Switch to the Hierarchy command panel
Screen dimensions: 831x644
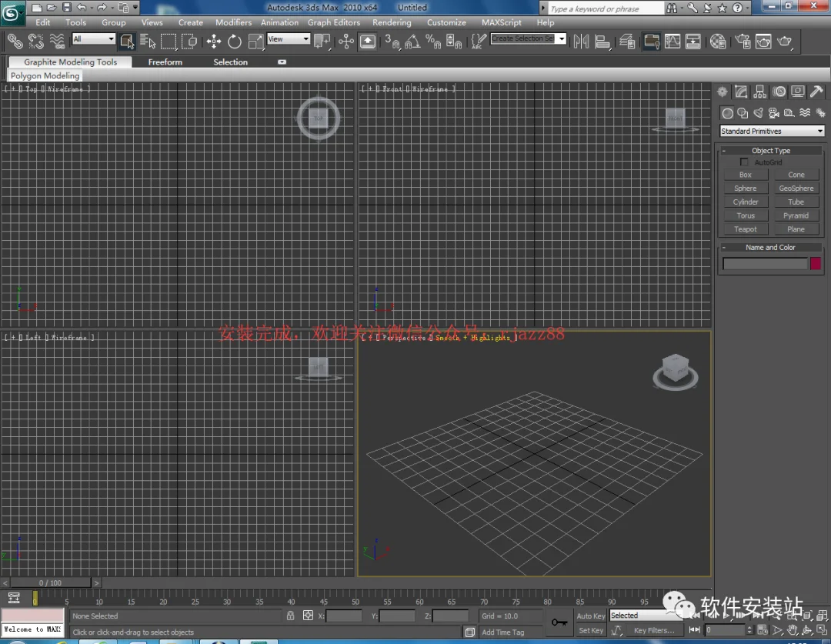(760, 92)
